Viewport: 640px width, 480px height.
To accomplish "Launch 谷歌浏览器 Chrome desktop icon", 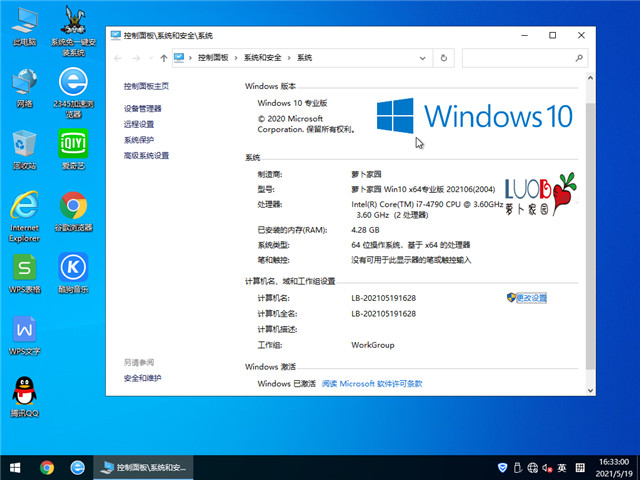I will pyautogui.click(x=73, y=211).
